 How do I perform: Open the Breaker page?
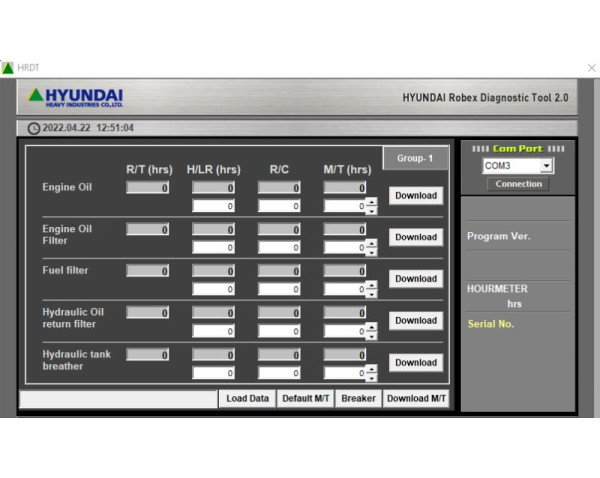tap(358, 398)
